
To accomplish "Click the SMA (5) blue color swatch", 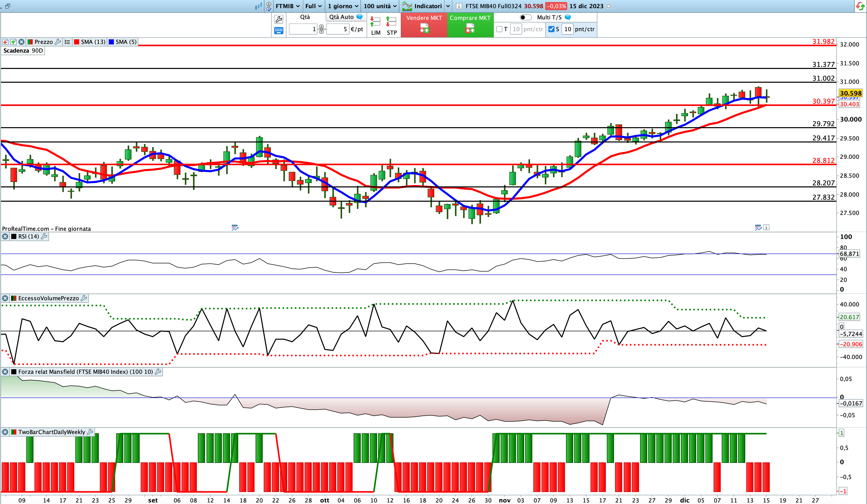I will 112,42.
